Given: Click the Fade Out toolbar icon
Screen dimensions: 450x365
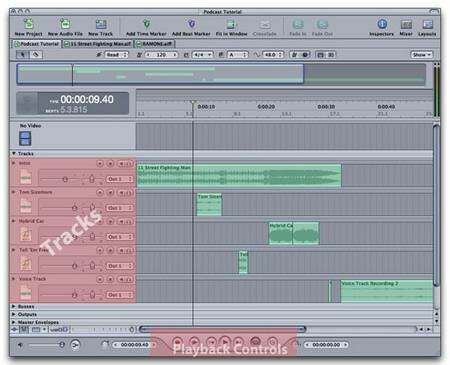Looking at the screenshot, I should (322, 24).
